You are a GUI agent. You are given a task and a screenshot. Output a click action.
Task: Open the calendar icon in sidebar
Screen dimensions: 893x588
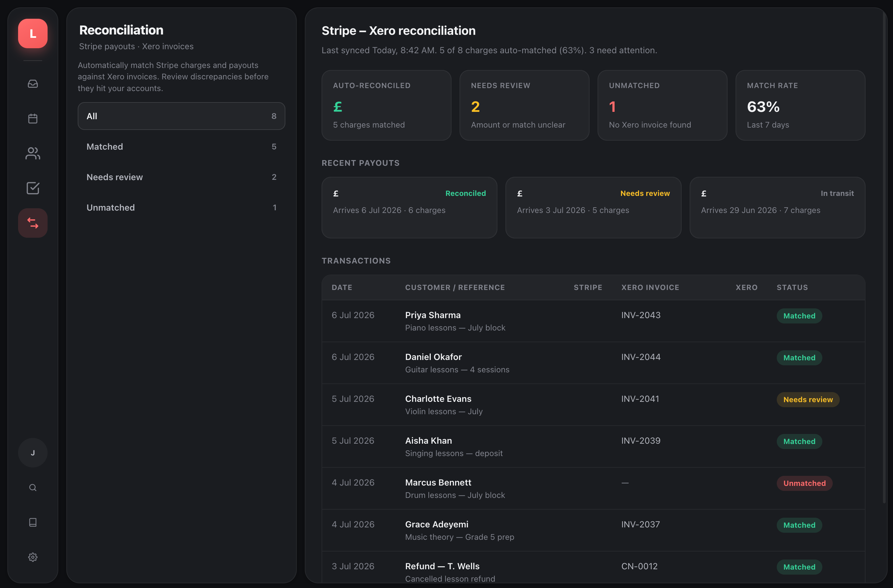(x=32, y=119)
